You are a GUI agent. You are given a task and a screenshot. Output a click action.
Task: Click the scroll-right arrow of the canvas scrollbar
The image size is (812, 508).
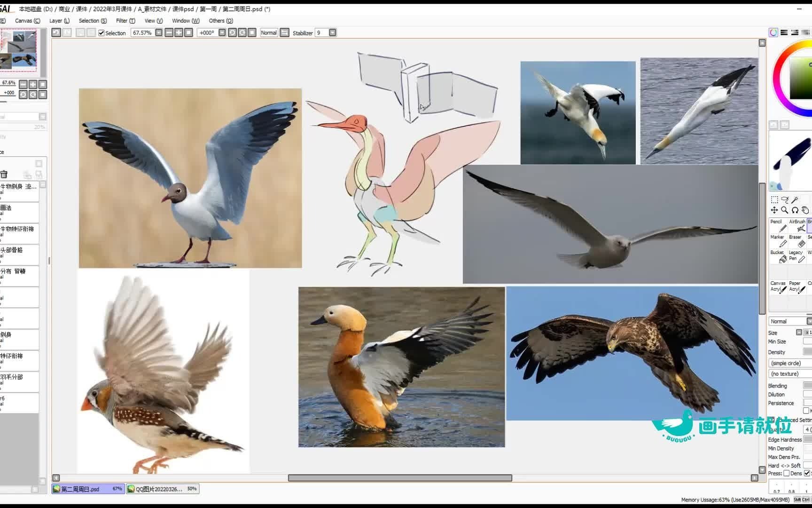tap(755, 478)
